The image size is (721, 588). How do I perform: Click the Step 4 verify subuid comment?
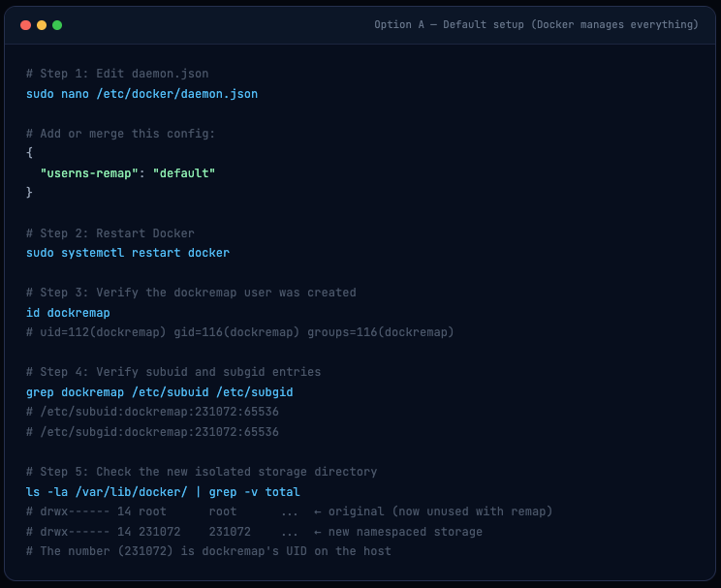click(x=173, y=372)
